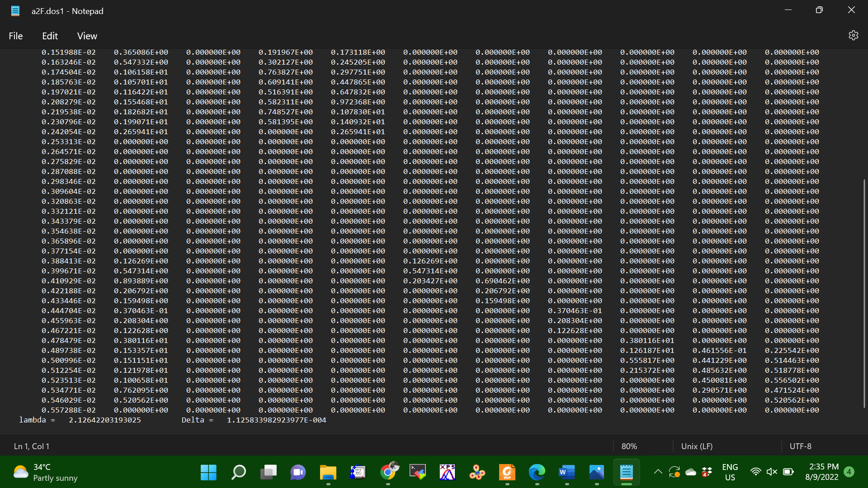Screen dimensions: 868x488
Task: Click value 0.557288E-02 in last row
Action: coord(69,410)
